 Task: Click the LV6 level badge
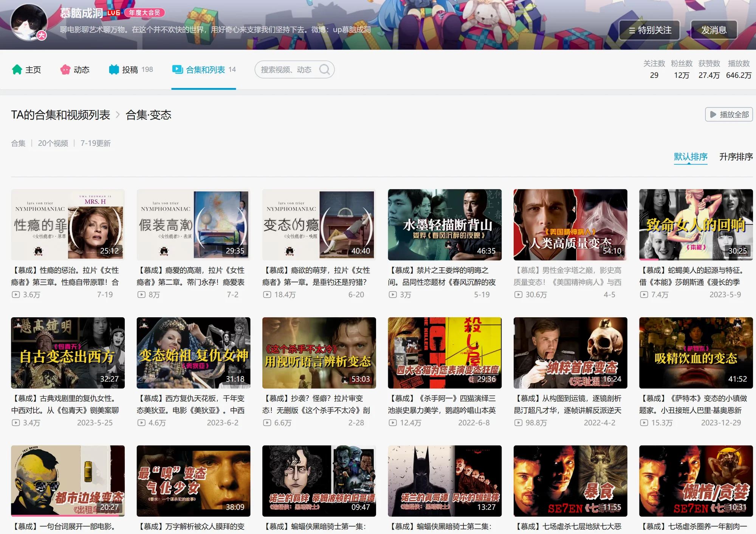(x=113, y=13)
